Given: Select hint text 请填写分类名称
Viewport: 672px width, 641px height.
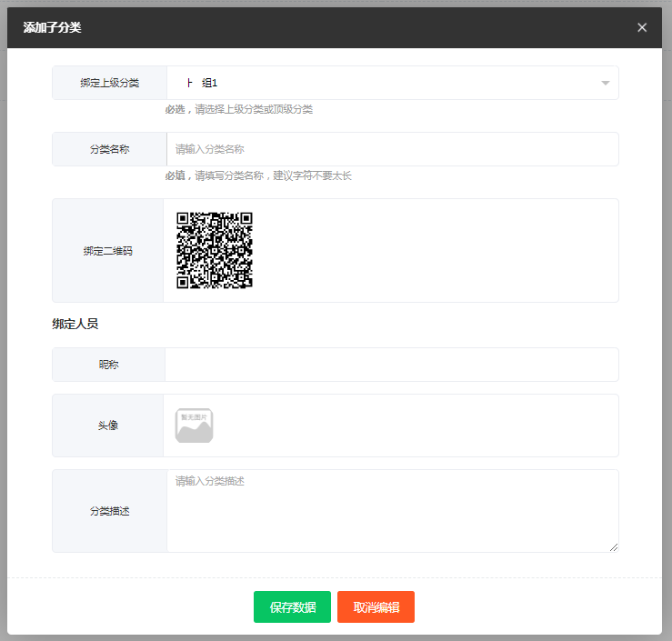Looking at the screenshot, I should pos(229,175).
